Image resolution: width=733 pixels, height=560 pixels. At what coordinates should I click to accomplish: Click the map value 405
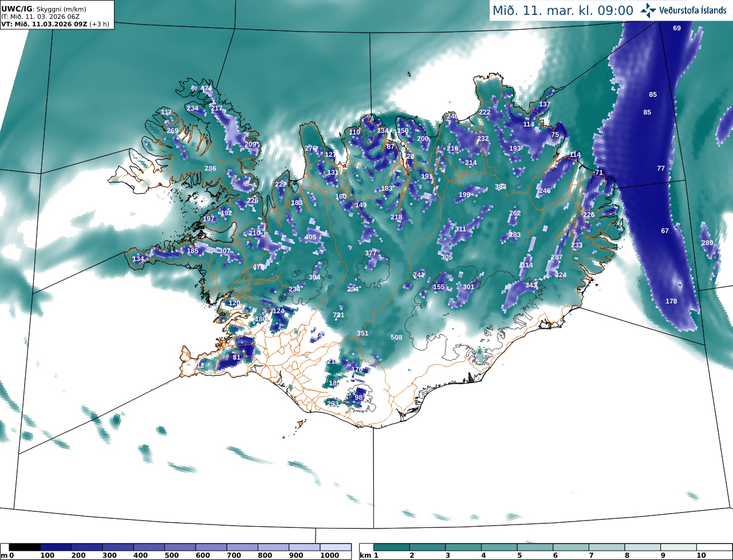pyautogui.click(x=310, y=237)
